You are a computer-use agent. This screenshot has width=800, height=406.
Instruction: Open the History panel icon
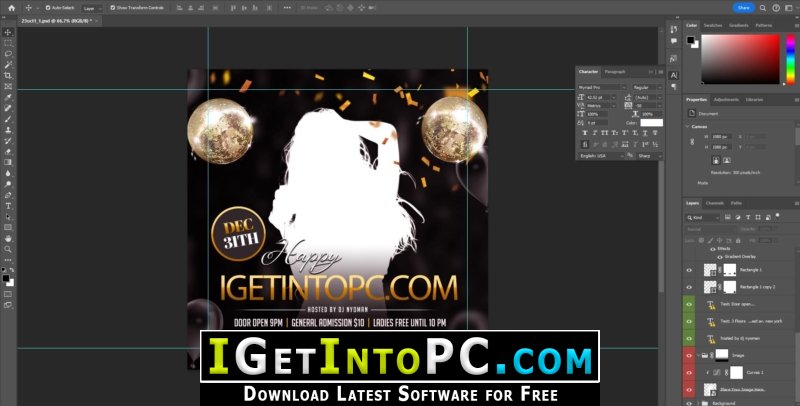[x=673, y=29]
